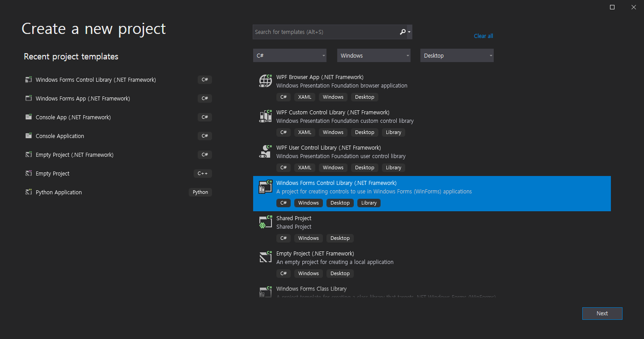Click XAML tag under WPF Browser App

click(305, 97)
